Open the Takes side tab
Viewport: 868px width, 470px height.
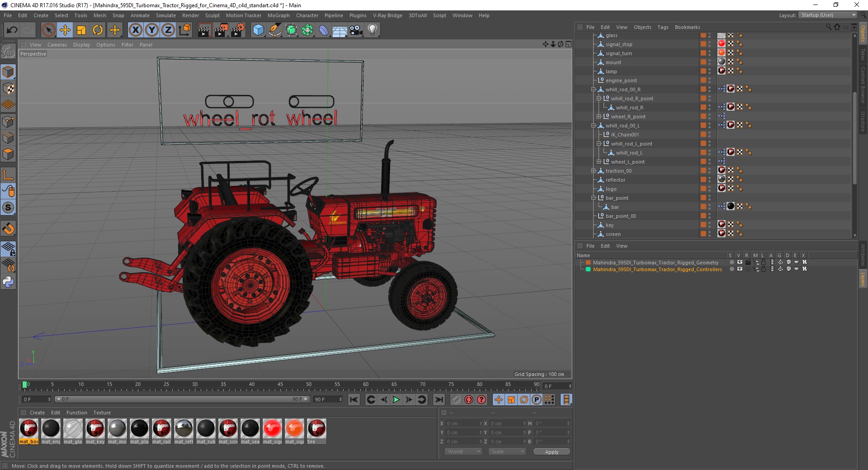tap(863, 55)
